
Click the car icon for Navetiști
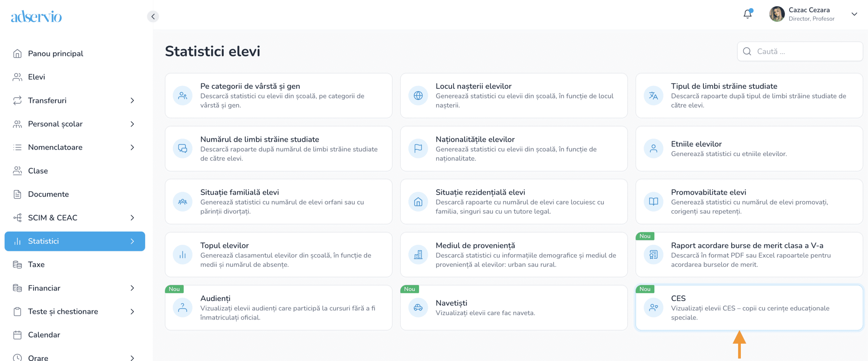tap(418, 307)
